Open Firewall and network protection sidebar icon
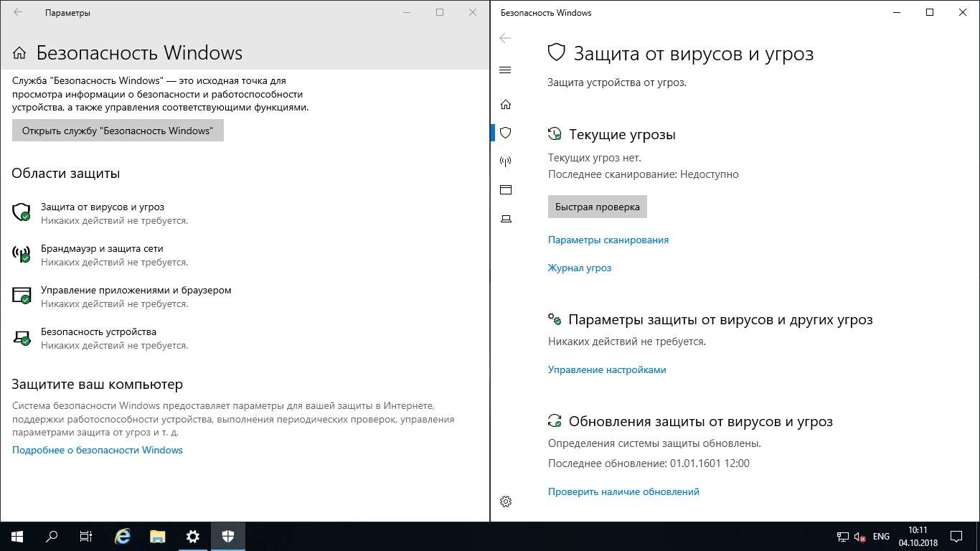The width and height of the screenshot is (980, 551). point(505,161)
